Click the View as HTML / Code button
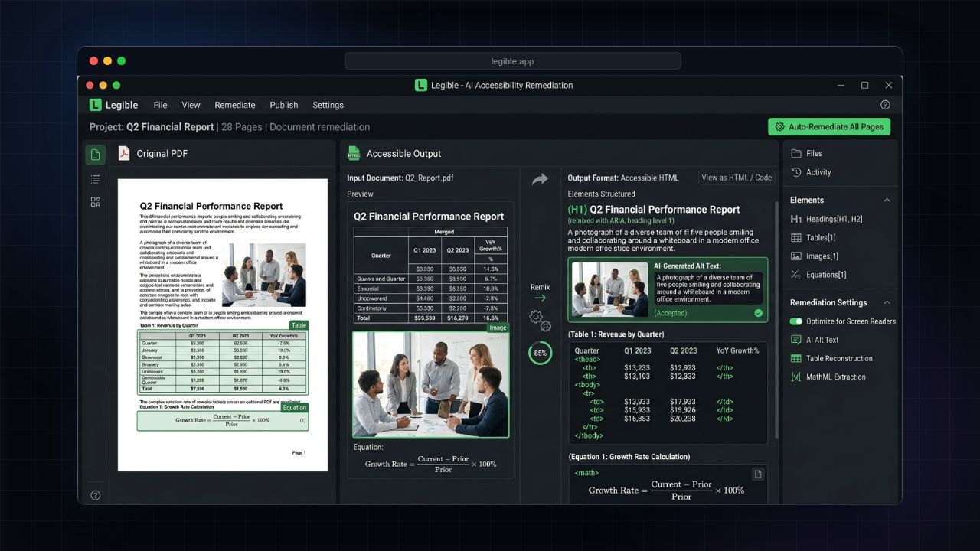This screenshot has height=551, width=980. [737, 178]
